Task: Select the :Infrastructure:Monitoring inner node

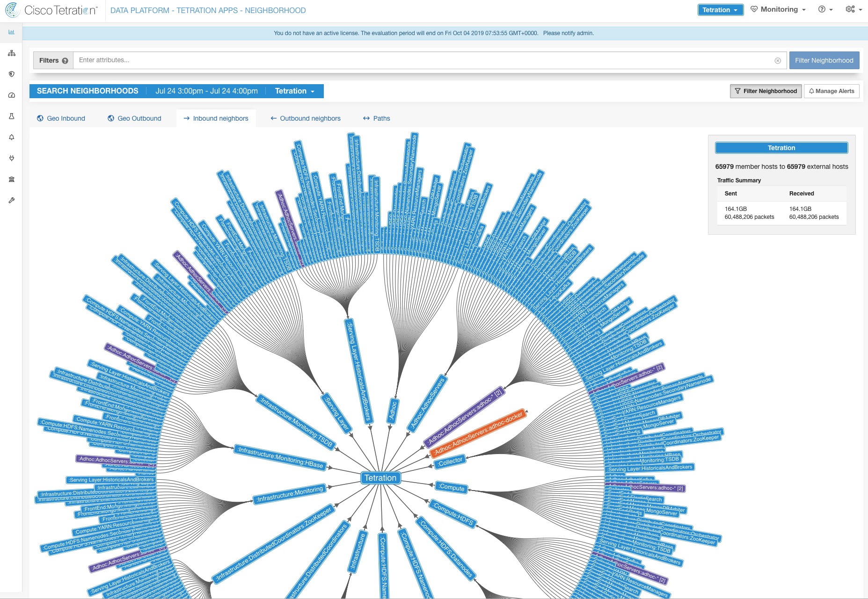Action: pos(290,494)
